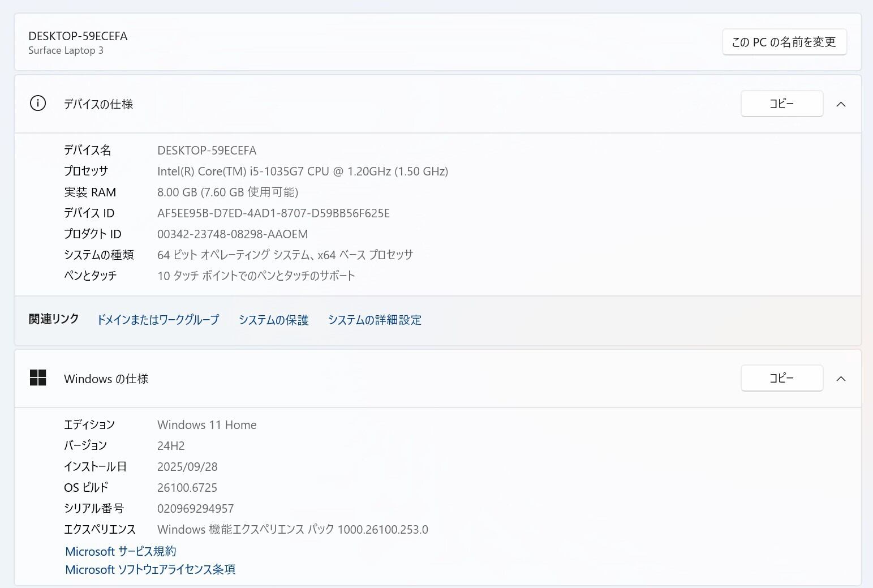The image size is (873, 588).
Task: Click the プロダクト ID label
Action: point(93,234)
